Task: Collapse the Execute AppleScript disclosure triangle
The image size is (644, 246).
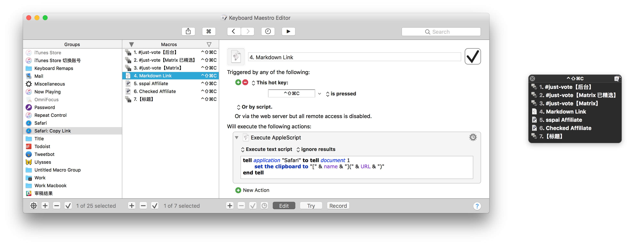Action: 236,138
